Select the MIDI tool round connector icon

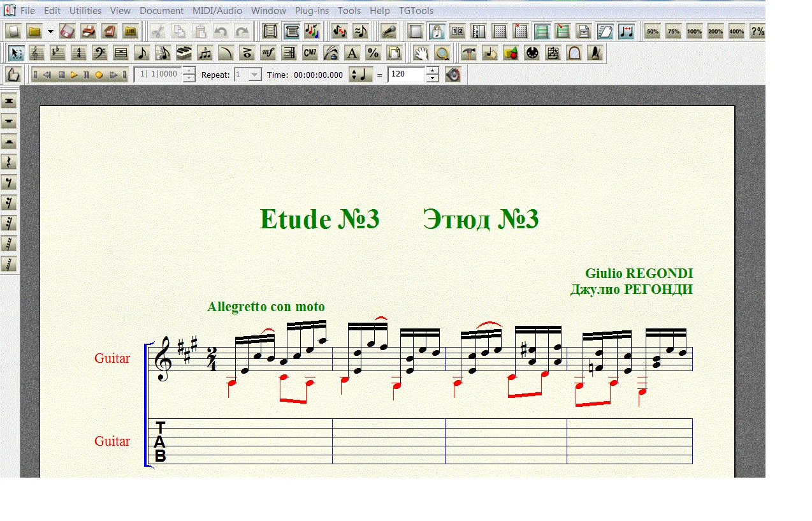(532, 53)
